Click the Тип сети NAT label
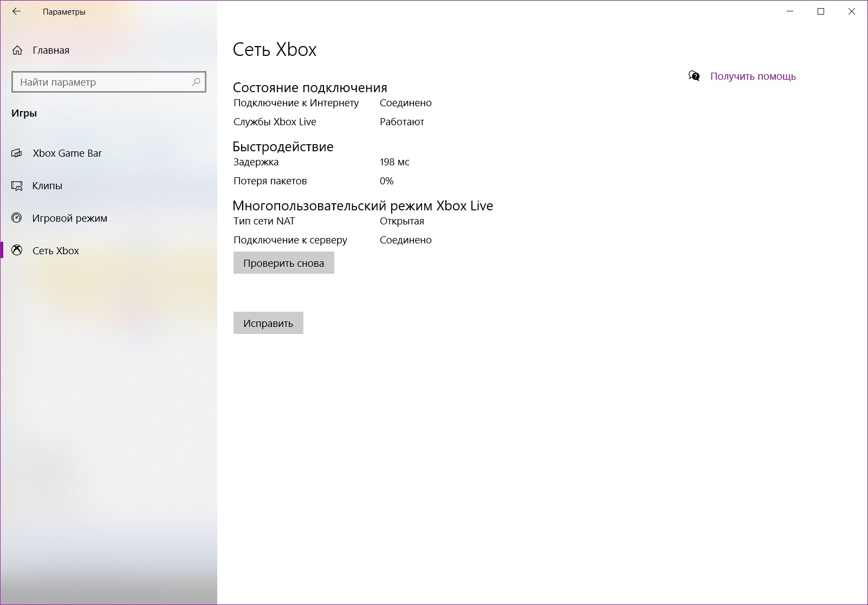Screen dimensions: 868x605 (264, 221)
